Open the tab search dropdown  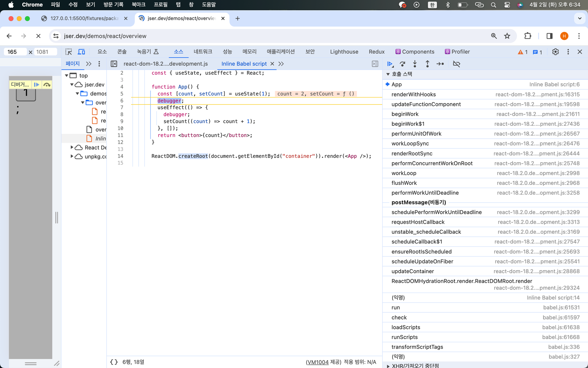coord(579,19)
